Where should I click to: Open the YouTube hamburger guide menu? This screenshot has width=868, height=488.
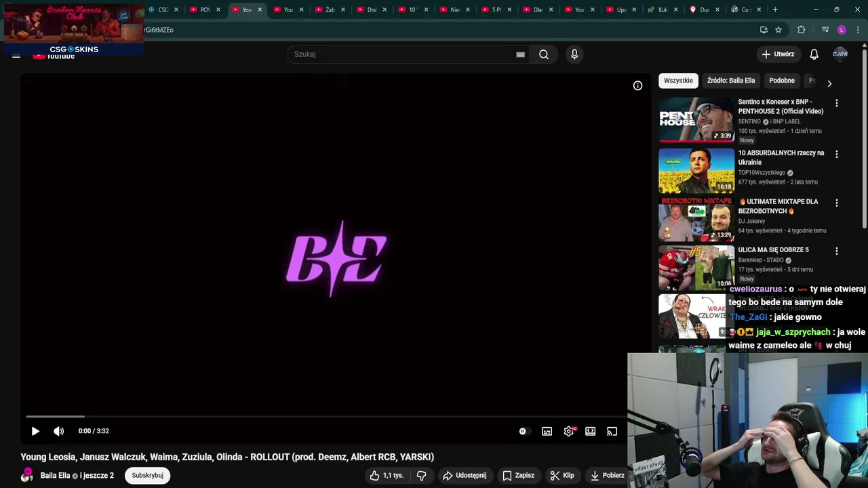coord(16,56)
